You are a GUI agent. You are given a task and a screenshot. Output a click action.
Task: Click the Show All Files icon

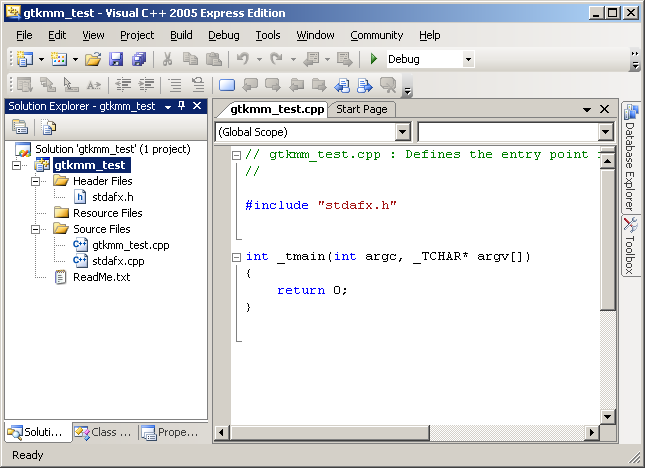pos(49,127)
